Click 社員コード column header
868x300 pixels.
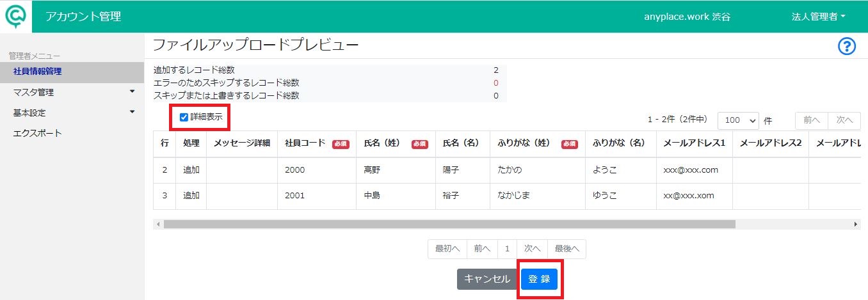[x=317, y=144]
